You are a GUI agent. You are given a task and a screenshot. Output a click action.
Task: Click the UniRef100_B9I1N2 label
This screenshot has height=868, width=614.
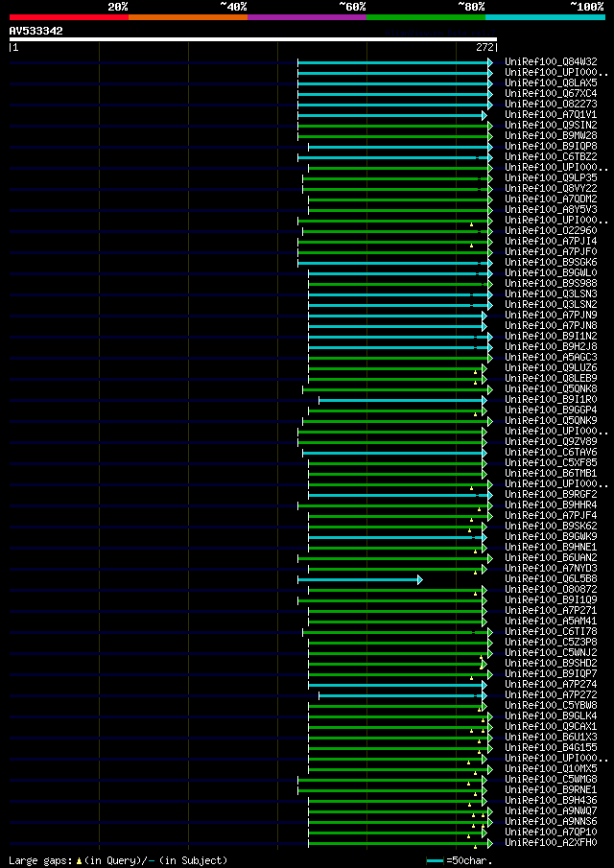pos(551,336)
